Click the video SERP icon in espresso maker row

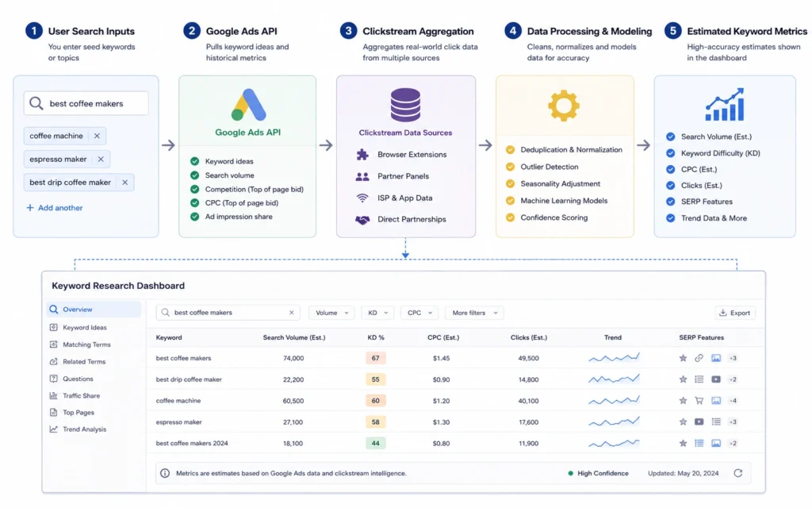pyautogui.click(x=699, y=422)
